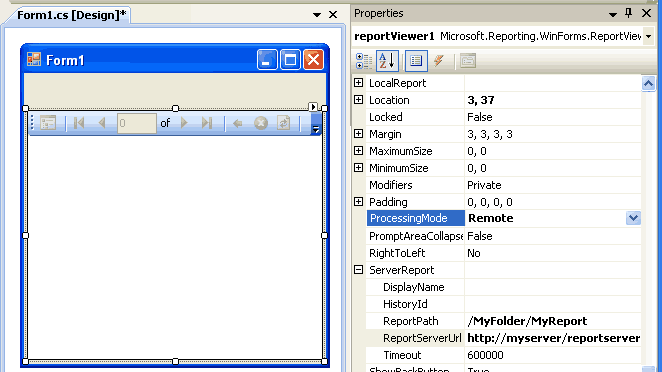
Task: Switch to Events with the lightning bolt icon
Action: coord(439,61)
